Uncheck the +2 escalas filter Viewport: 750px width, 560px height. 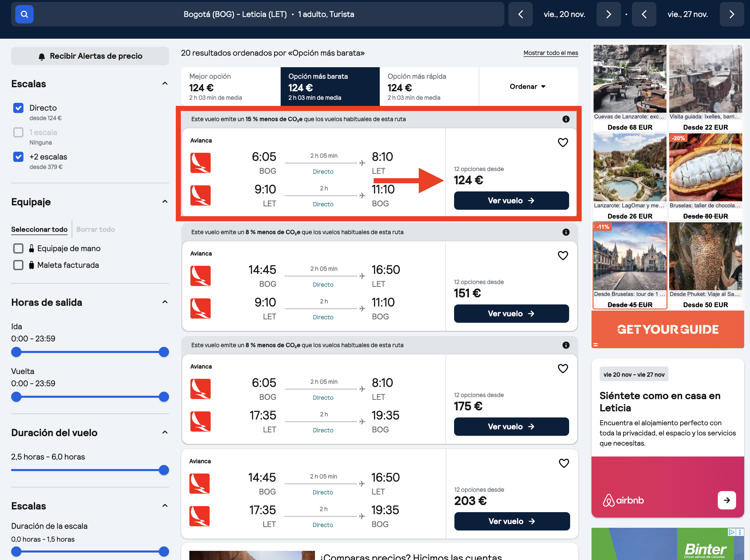[18, 157]
